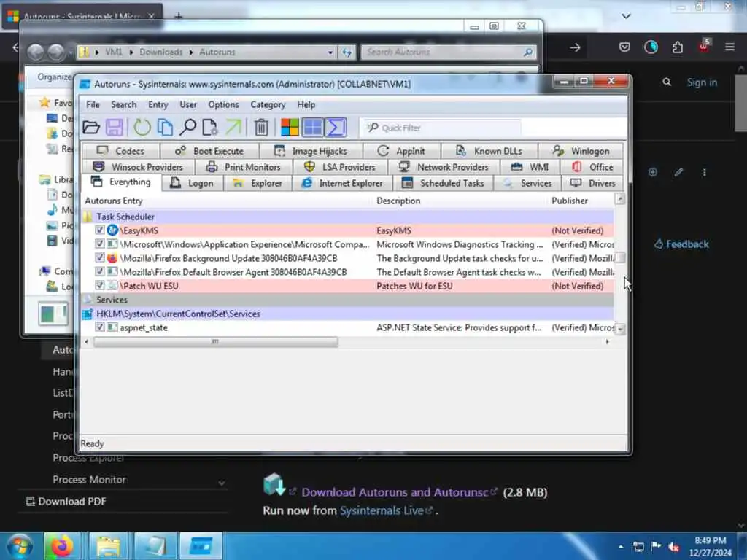747x560 pixels.
Task: Click the three-dot more options icon on page
Action: [704, 172]
